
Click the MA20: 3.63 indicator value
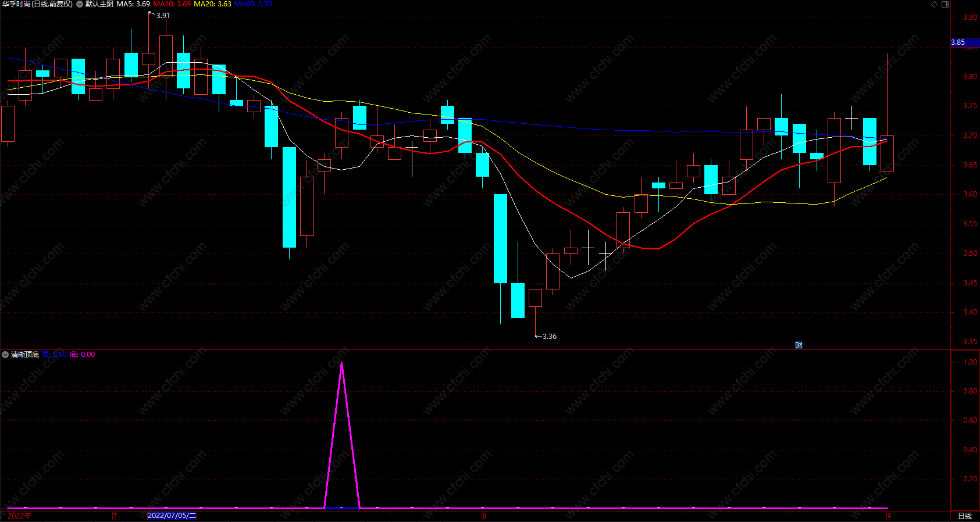tap(212, 4)
